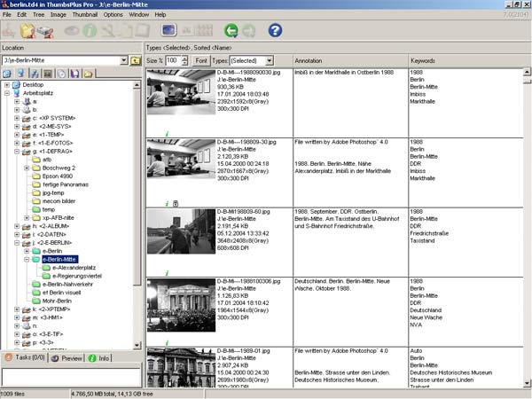Click the blue slideshow monitor toolbar icon
This screenshot has width=532, height=399.
(x=169, y=31)
